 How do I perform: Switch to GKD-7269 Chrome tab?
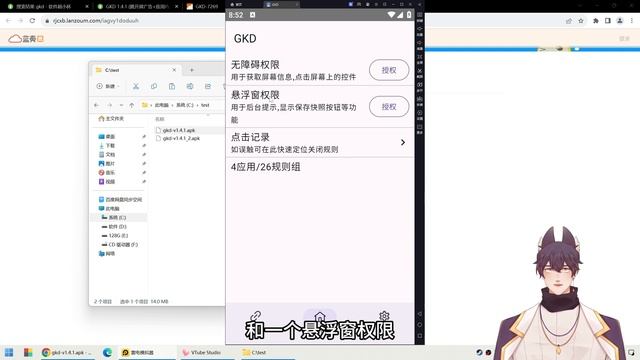click(203, 7)
